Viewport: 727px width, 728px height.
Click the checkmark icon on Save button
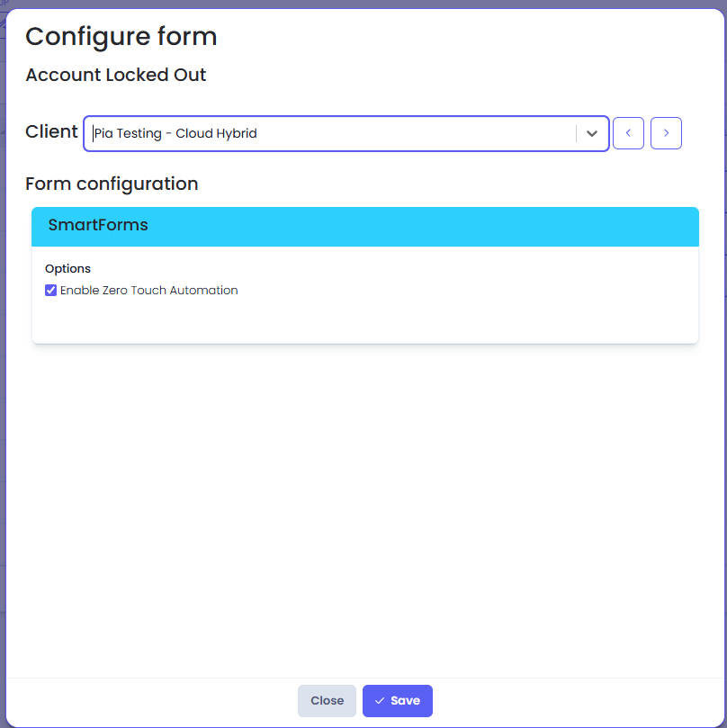point(380,701)
